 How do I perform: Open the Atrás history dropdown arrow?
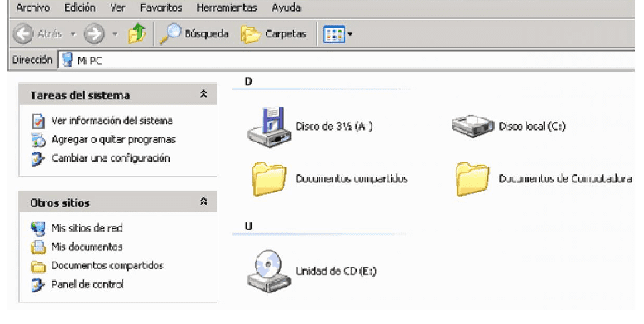coord(73,34)
